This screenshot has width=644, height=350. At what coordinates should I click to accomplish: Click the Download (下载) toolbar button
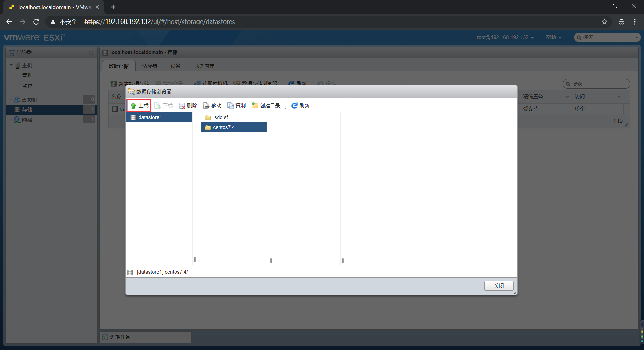[164, 106]
